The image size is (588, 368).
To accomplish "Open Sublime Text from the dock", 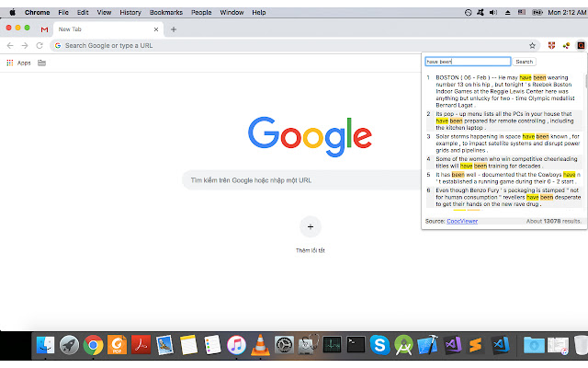I will click(x=476, y=345).
